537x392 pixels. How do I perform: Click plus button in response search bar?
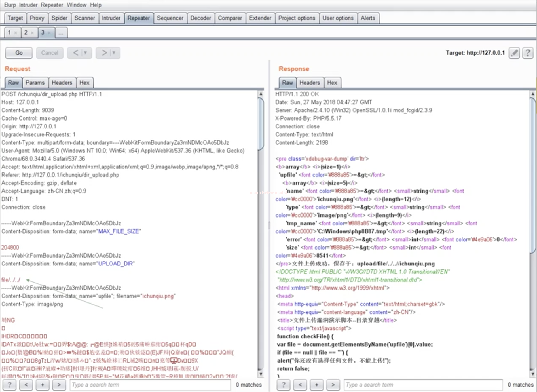[x=317, y=385]
